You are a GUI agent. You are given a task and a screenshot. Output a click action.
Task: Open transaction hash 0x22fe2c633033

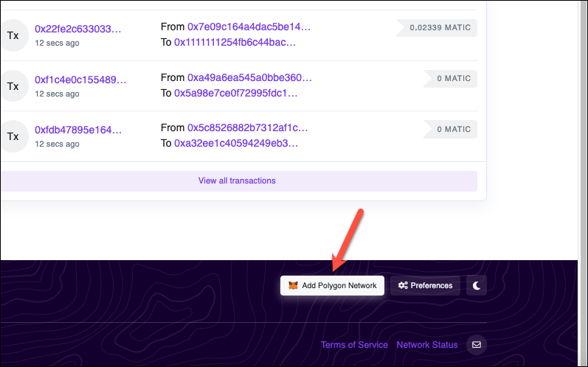point(78,29)
